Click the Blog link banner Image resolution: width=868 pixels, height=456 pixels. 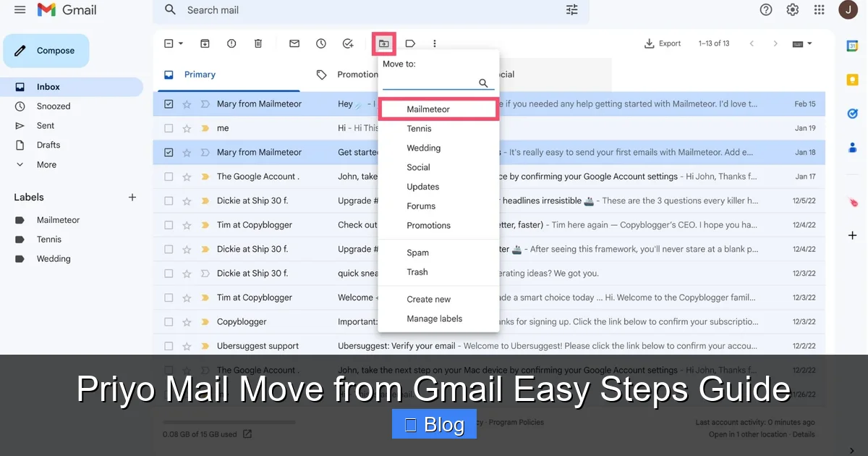pyautogui.click(x=434, y=425)
